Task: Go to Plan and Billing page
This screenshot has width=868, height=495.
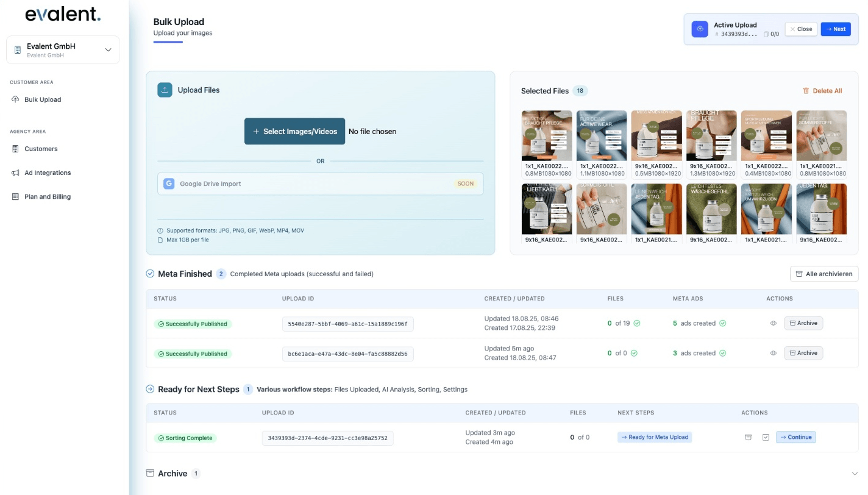Action: tap(48, 197)
